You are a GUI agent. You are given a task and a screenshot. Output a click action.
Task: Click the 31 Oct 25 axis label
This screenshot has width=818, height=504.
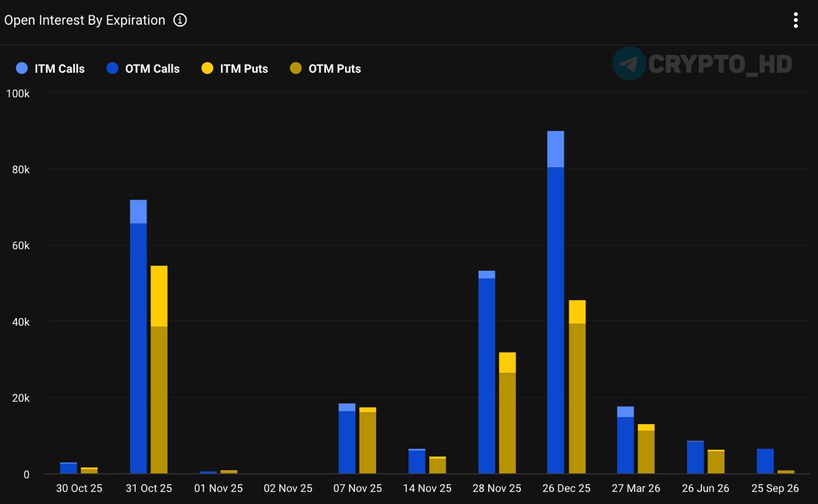(149, 488)
